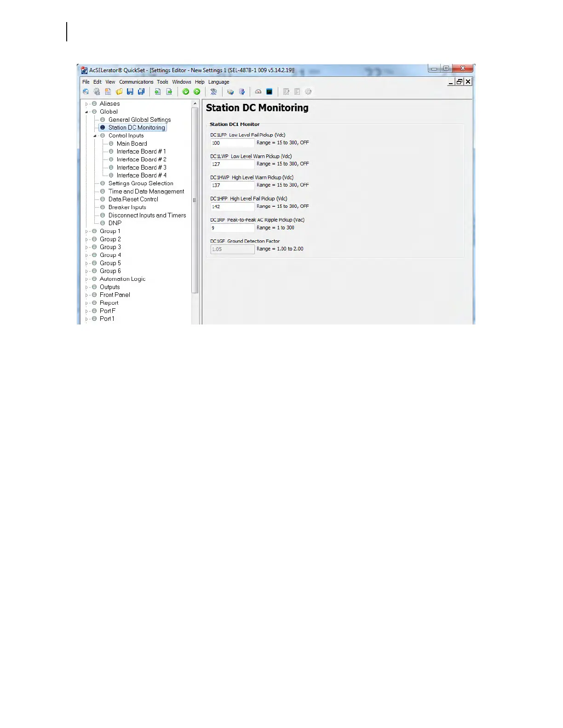Select Interface Board # 1
The height and width of the screenshot is (728, 563).
pos(141,151)
